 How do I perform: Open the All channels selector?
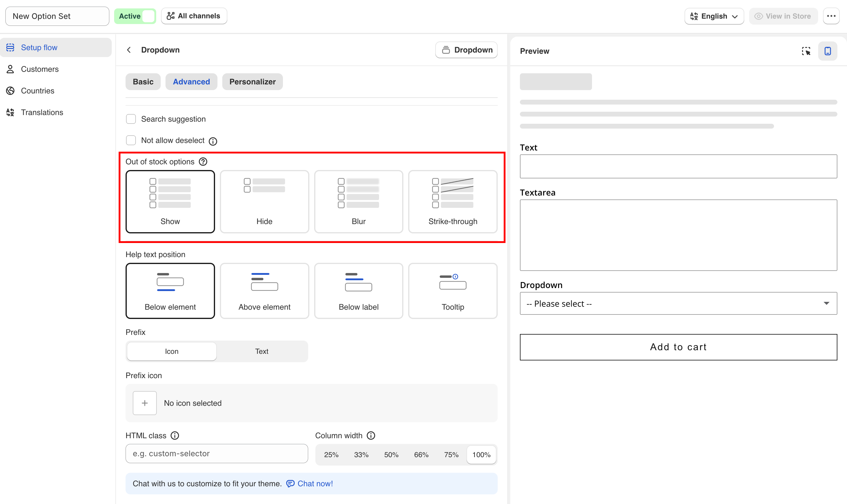tap(194, 16)
